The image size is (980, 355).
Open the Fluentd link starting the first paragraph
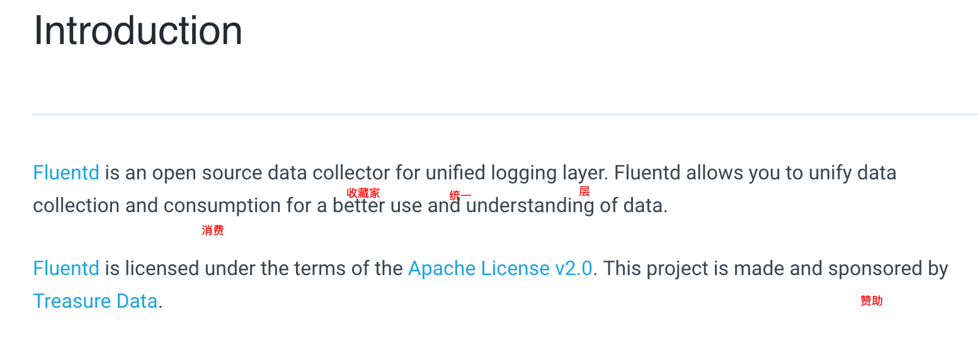click(x=66, y=172)
